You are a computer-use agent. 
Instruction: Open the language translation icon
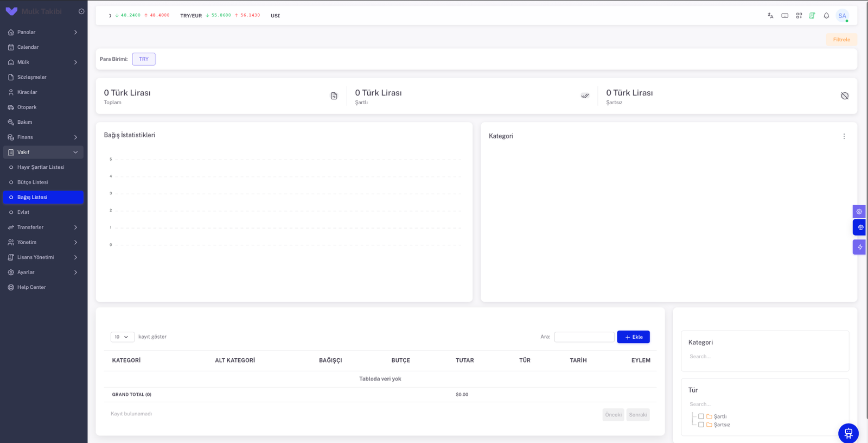pos(770,16)
